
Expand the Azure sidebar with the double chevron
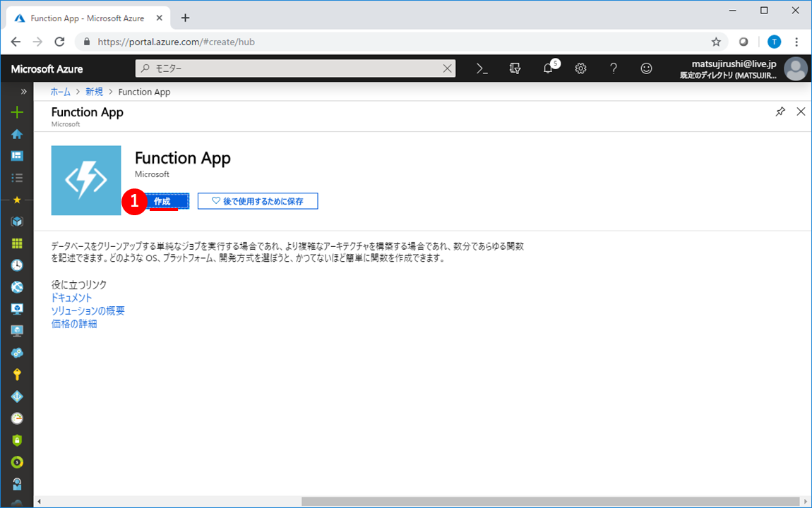[23, 92]
